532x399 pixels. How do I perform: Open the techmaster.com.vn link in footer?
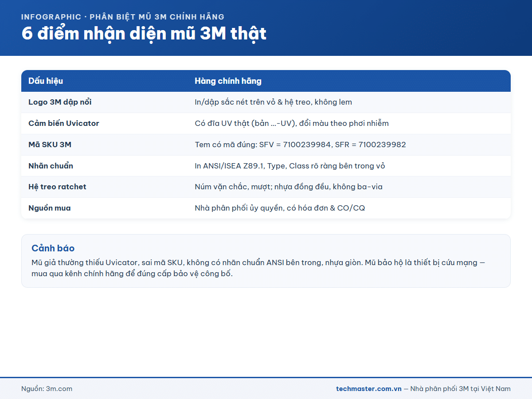[369, 389]
